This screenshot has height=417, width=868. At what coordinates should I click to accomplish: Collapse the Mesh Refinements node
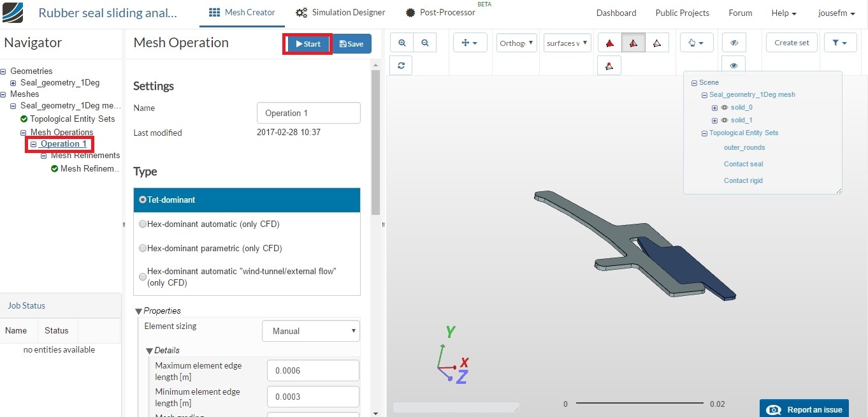(44, 156)
